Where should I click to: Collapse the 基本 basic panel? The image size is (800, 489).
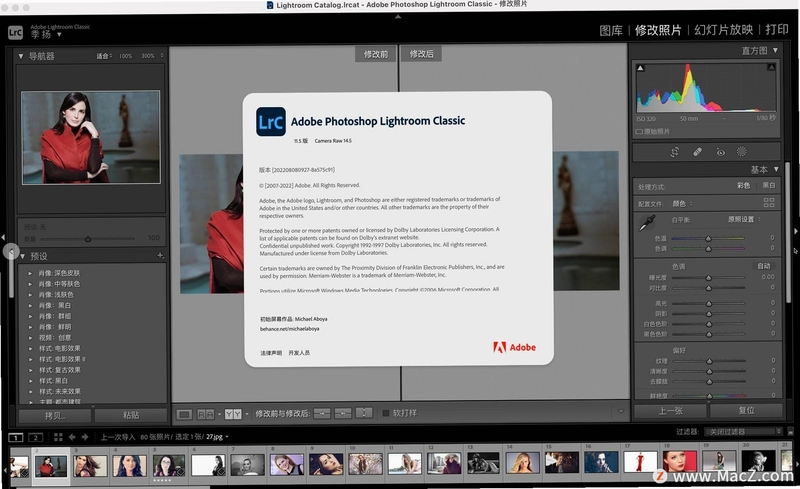click(776, 169)
